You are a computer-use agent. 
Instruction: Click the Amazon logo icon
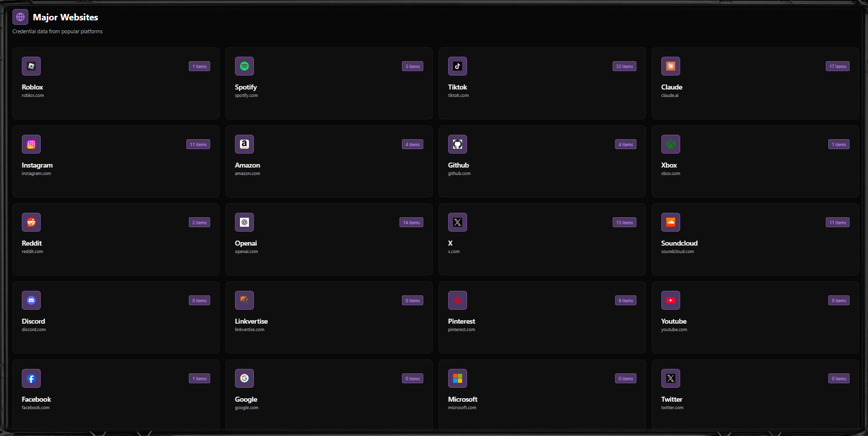(244, 144)
